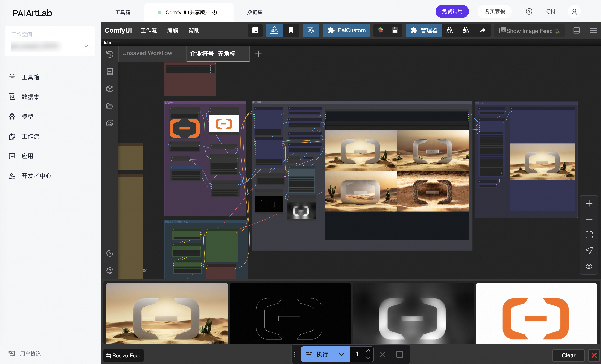Expand the workspace dropdown selector

click(x=86, y=46)
